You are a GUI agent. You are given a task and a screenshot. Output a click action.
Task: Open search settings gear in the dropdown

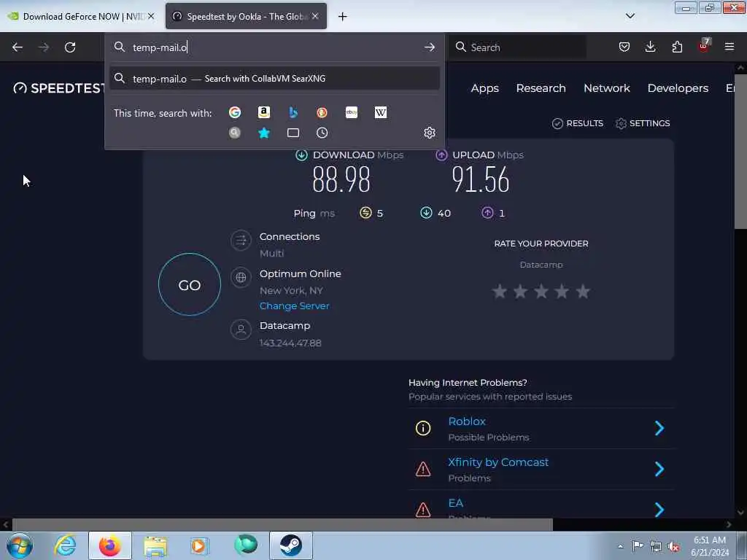tap(429, 133)
